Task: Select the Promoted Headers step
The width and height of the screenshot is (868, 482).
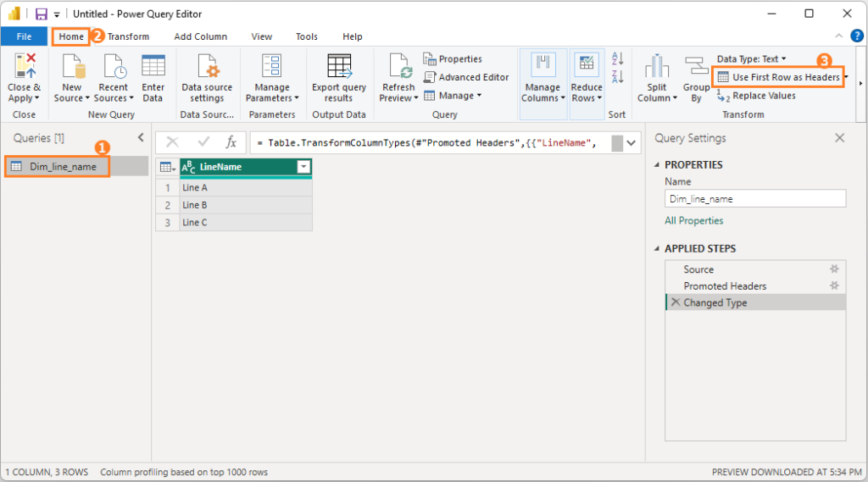Action: pyautogui.click(x=755, y=286)
